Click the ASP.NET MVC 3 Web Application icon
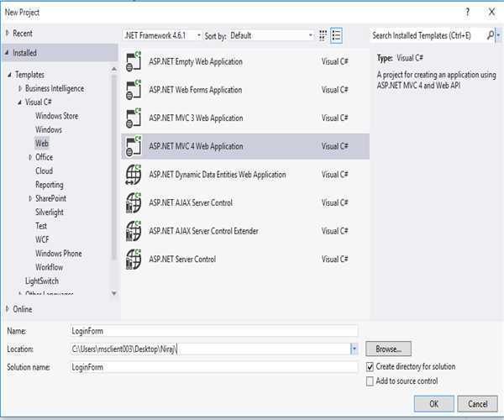Screen dimensions: 504x420 point(134,118)
